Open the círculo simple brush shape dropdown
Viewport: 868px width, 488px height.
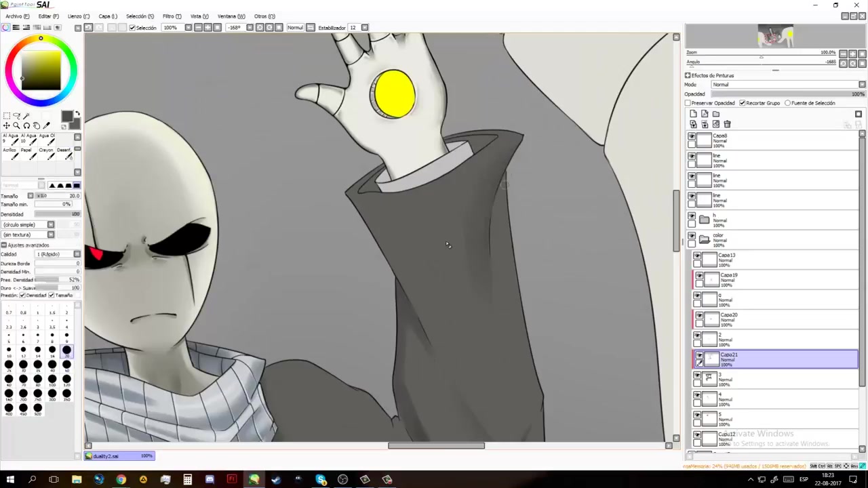[x=51, y=224]
